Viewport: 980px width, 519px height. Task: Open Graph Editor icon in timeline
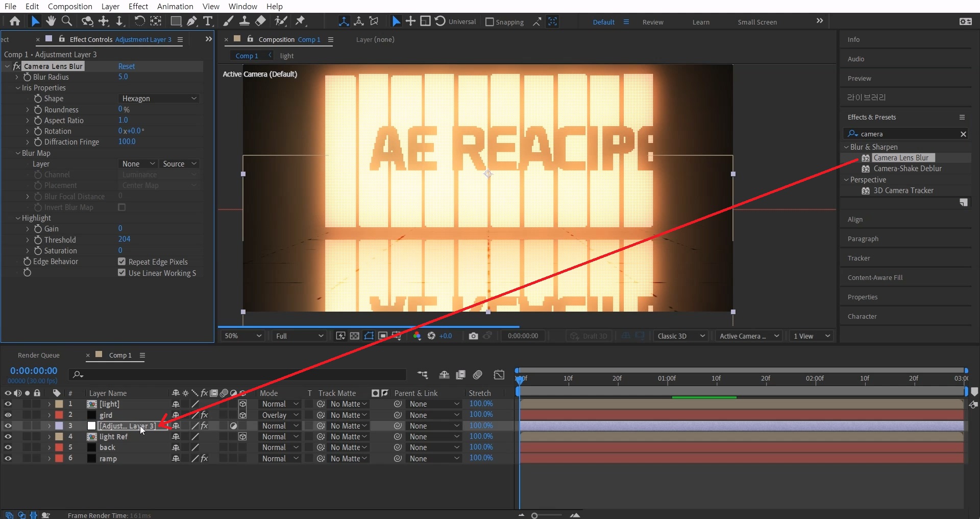point(499,375)
